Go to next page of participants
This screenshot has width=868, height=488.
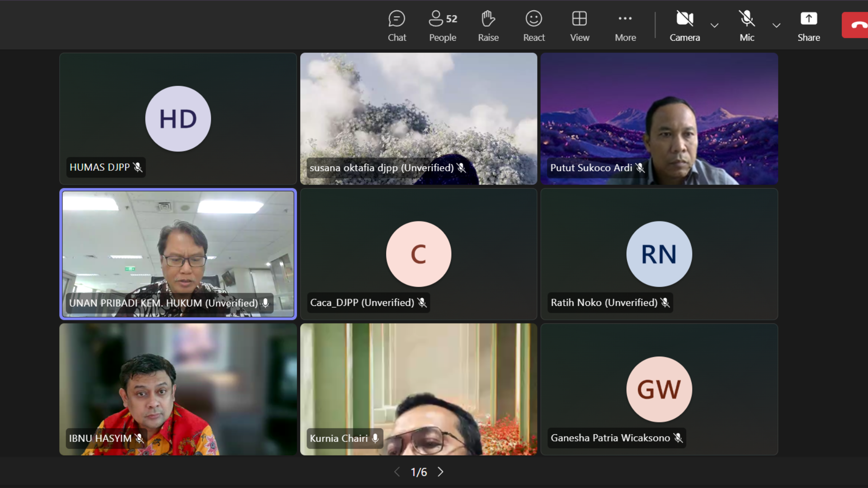[x=441, y=472]
